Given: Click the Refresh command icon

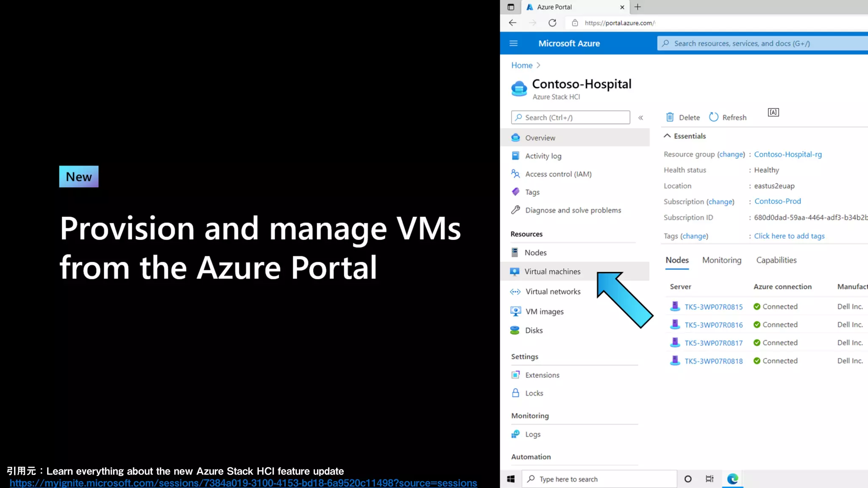Looking at the screenshot, I should point(714,117).
